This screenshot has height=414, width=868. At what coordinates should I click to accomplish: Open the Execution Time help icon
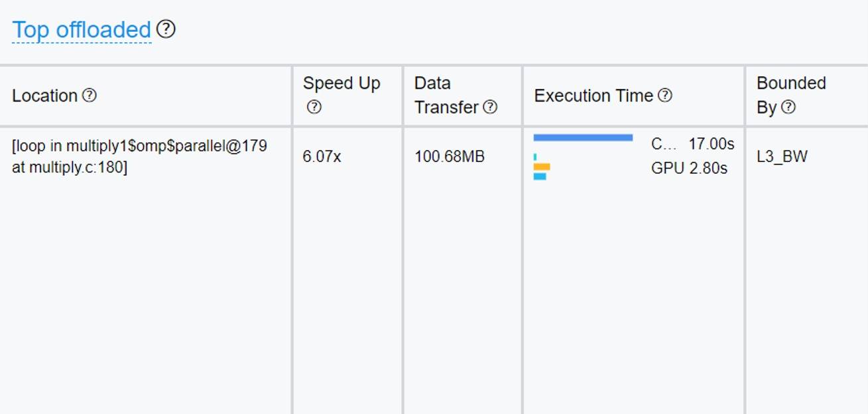click(x=665, y=96)
